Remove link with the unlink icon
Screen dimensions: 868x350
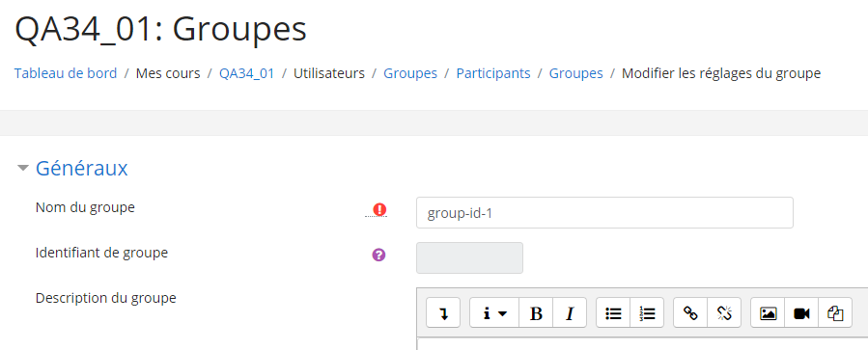click(724, 313)
